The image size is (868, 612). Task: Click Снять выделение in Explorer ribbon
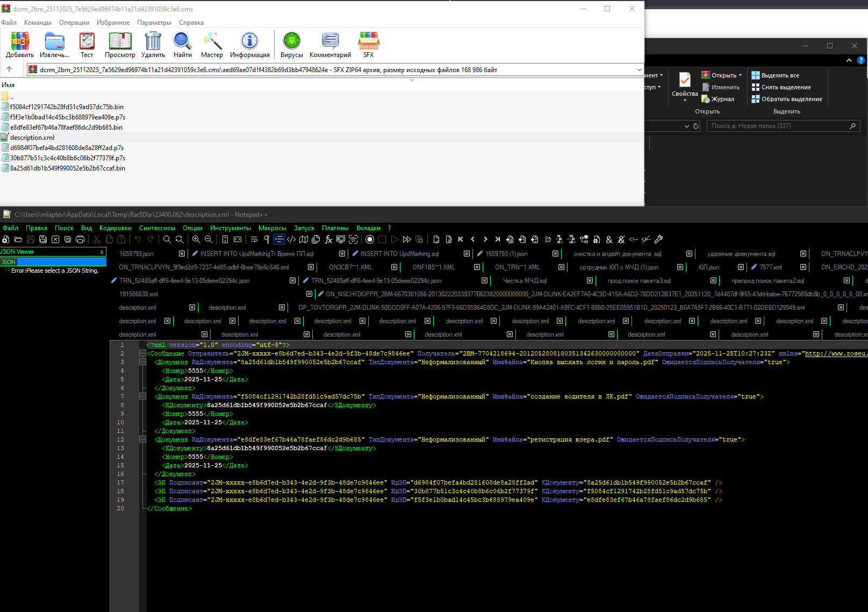(781, 87)
